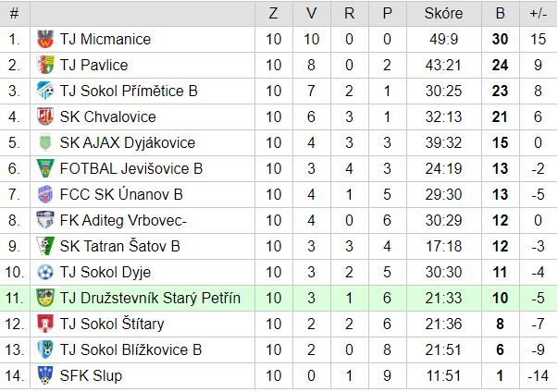Sort the table by the Skóre column header

click(444, 14)
